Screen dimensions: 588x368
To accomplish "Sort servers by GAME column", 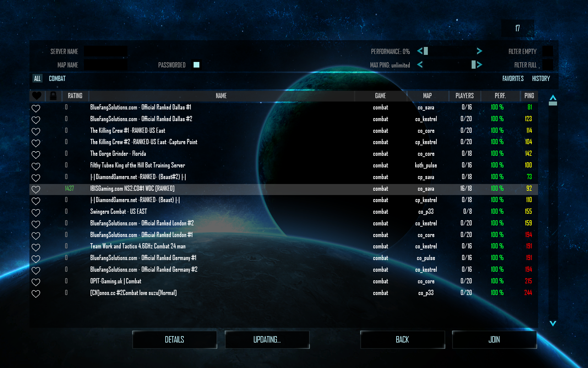I will [381, 96].
